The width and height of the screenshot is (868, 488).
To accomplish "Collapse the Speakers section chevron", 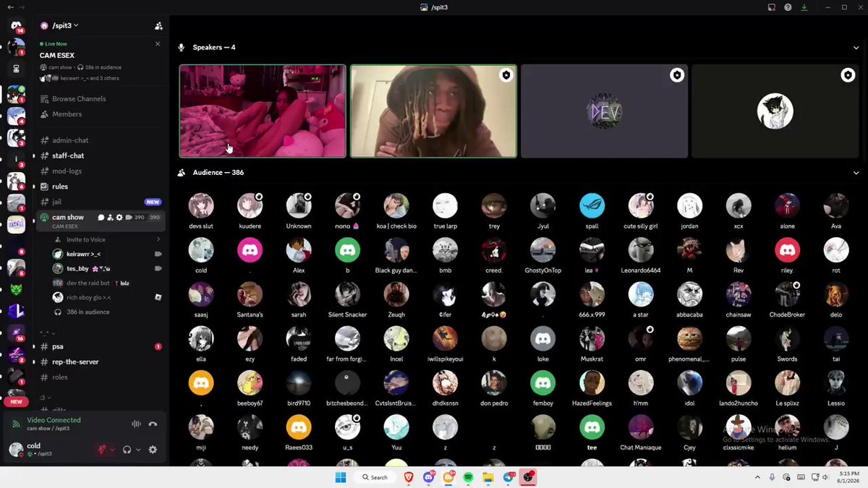I will (x=856, y=48).
